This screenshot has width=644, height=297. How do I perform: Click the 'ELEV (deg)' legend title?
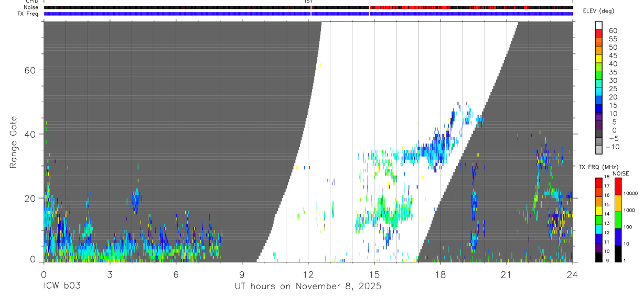(598, 11)
